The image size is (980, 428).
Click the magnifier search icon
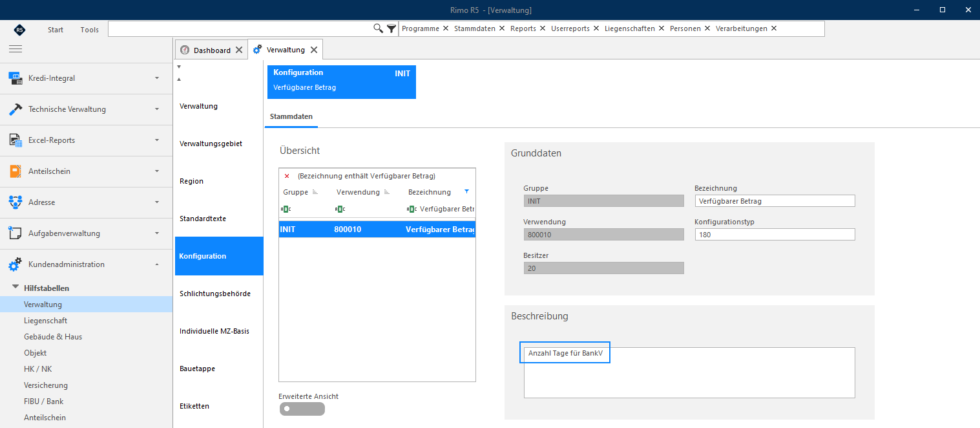click(379, 28)
